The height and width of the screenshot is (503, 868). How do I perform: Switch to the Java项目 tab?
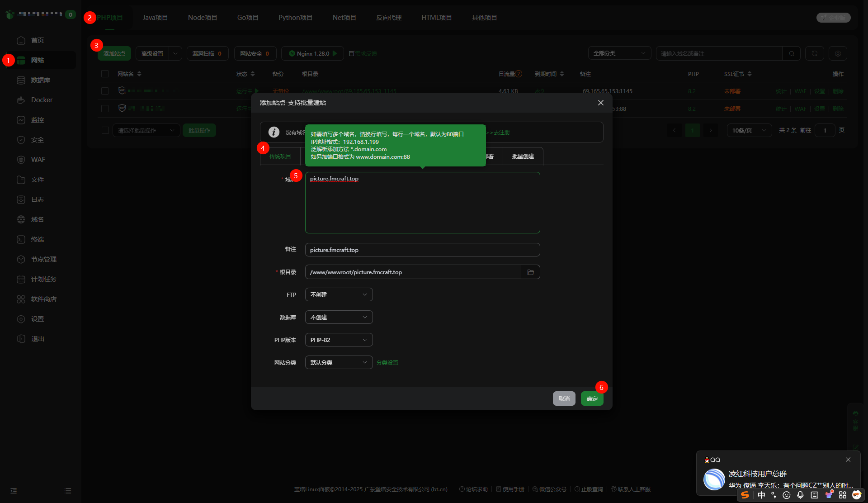point(155,18)
